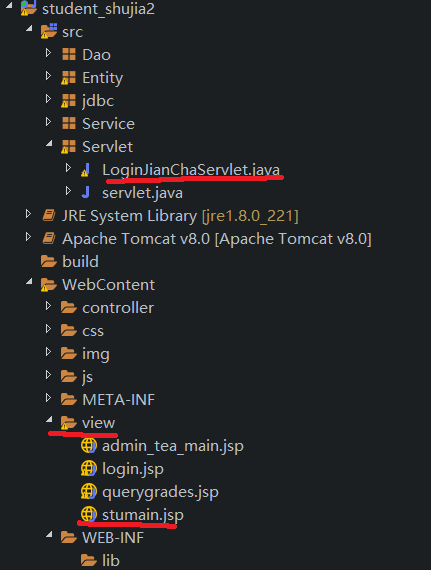Select the Servlet package label
Viewport: 431px width, 570px height.
coord(108,146)
